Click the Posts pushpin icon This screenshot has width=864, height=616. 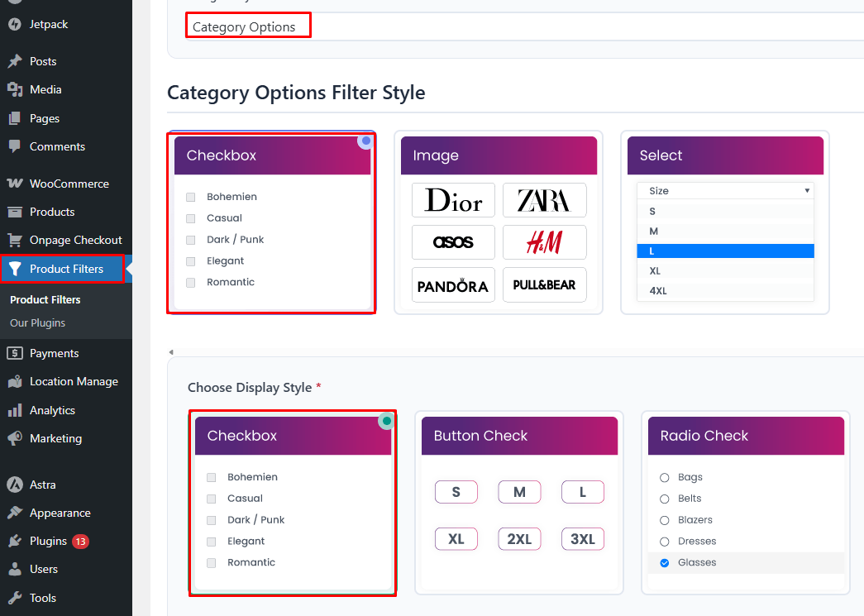(15, 61)
